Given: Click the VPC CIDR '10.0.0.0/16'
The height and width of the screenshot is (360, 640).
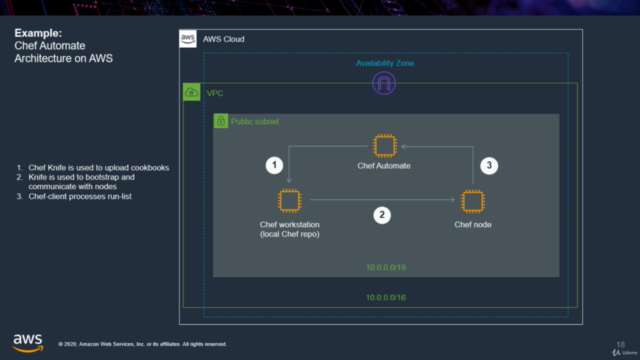Looking at the screenshot, I should point(386,298).
